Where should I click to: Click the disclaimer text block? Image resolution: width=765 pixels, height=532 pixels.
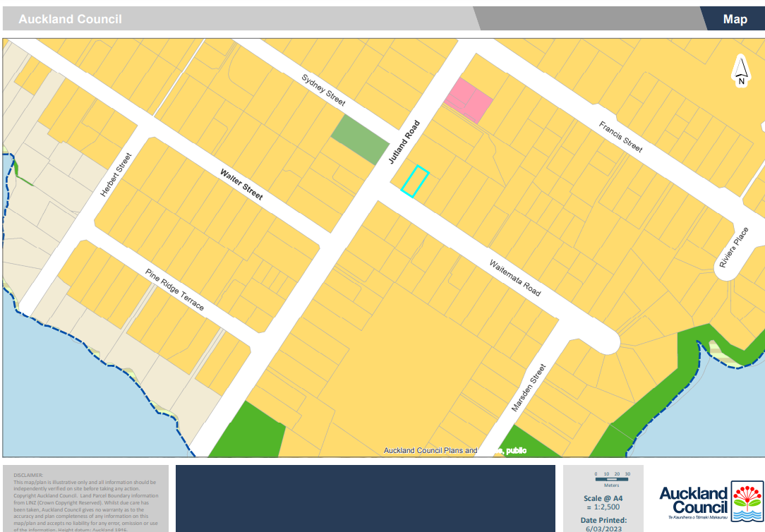coord(85,501)
